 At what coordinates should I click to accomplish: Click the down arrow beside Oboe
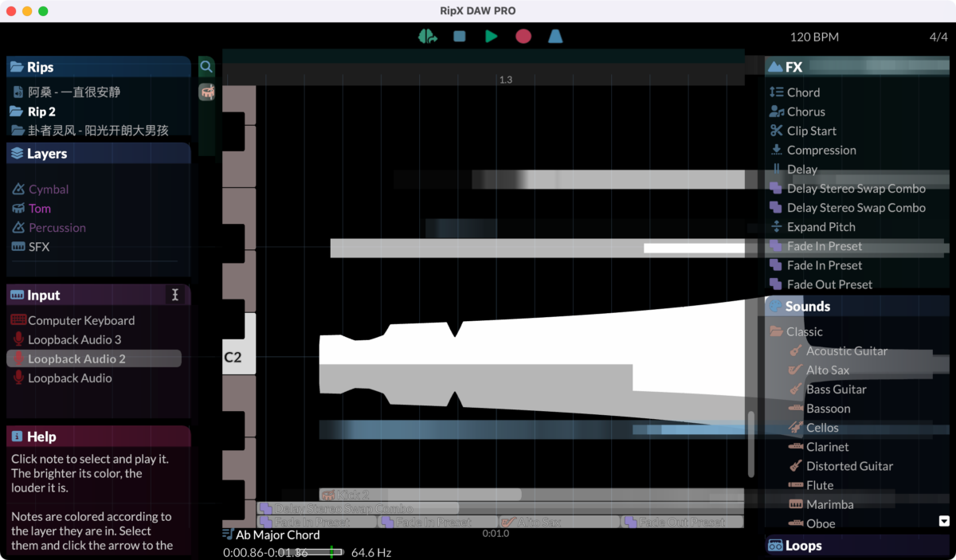coord(944,522)
